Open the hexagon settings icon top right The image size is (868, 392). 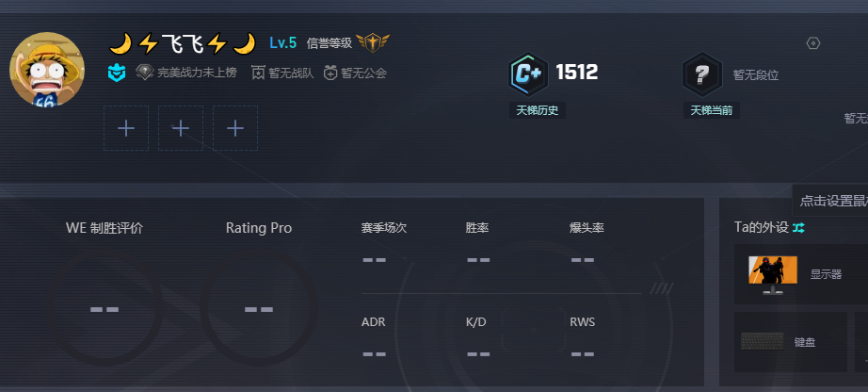pos(813,43)
